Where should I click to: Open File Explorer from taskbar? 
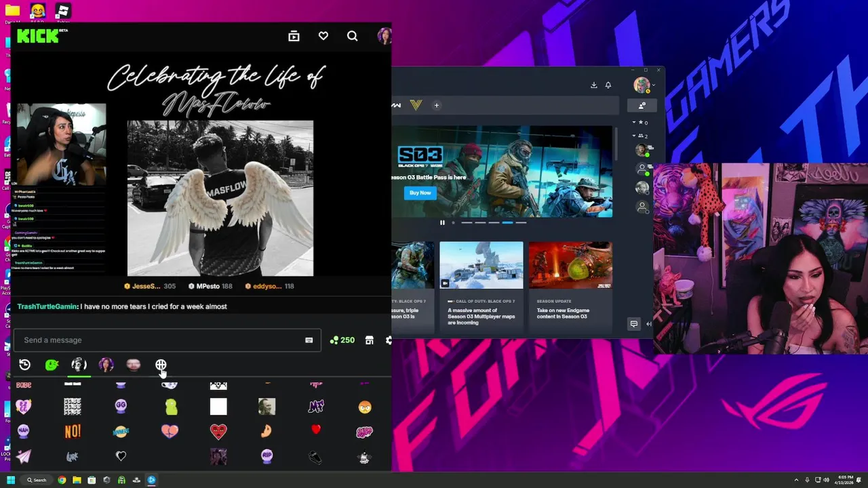tap(77, 480)
